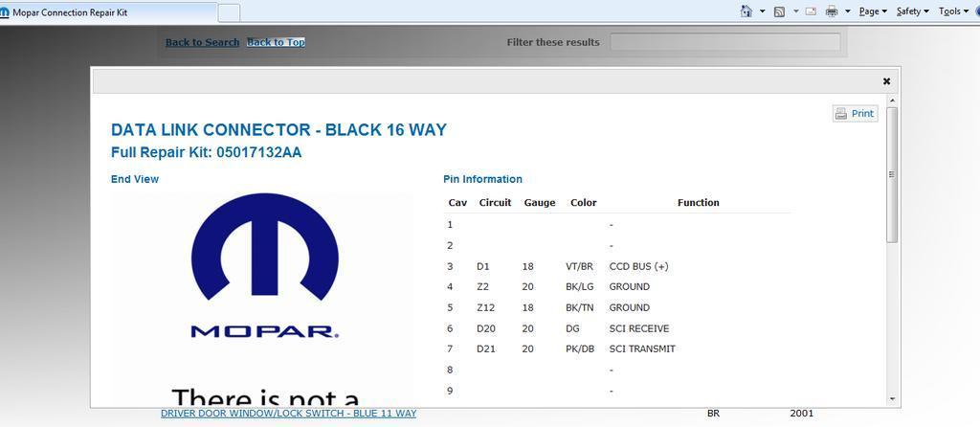This screenshot has height=427, width=980.
Task: Click the help icon after Tools
Action: (x=977, y=11)
